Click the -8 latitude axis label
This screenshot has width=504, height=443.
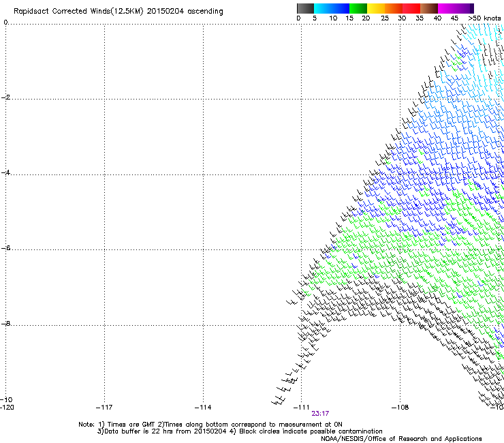5,323
